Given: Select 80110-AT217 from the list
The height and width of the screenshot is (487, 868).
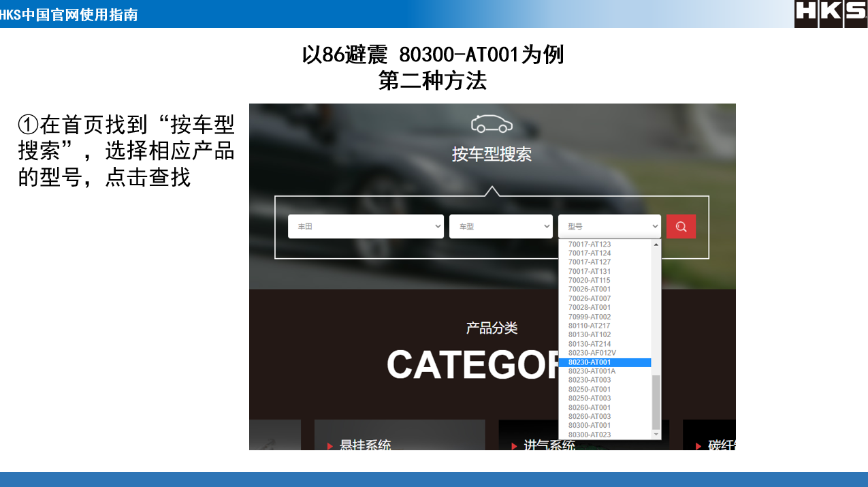Looking at the screenshot, I should click(x=590, y=326).
